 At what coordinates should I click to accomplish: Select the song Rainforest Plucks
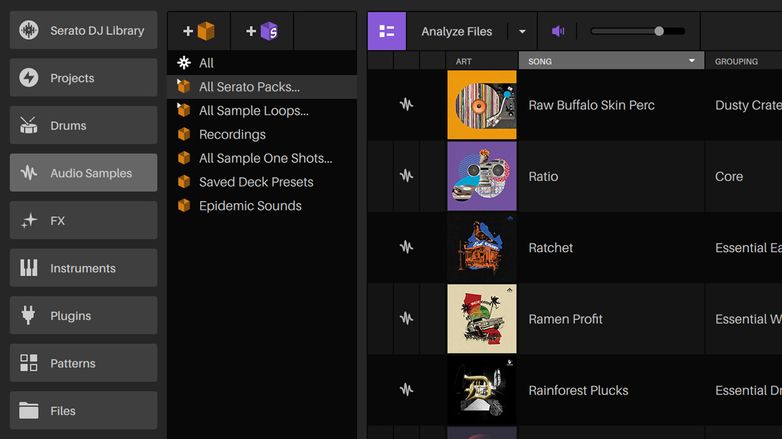pos(578,391)
